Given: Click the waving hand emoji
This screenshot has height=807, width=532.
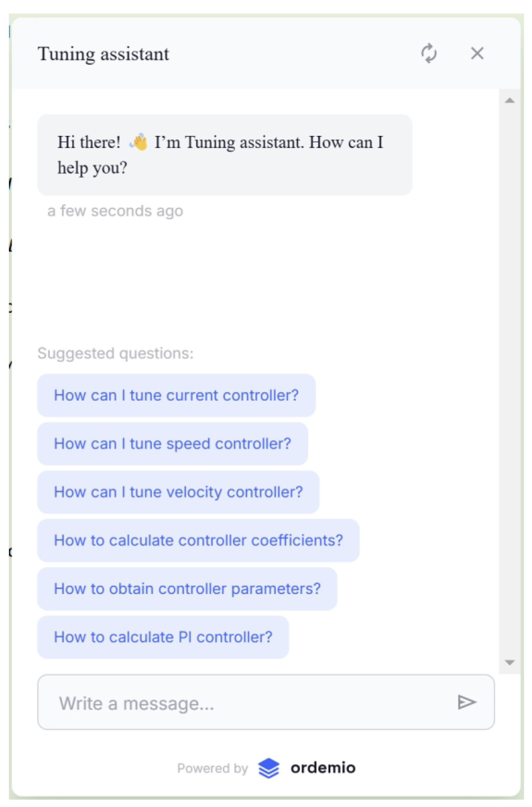Looking at the screenshot, I should coord(138,142).
